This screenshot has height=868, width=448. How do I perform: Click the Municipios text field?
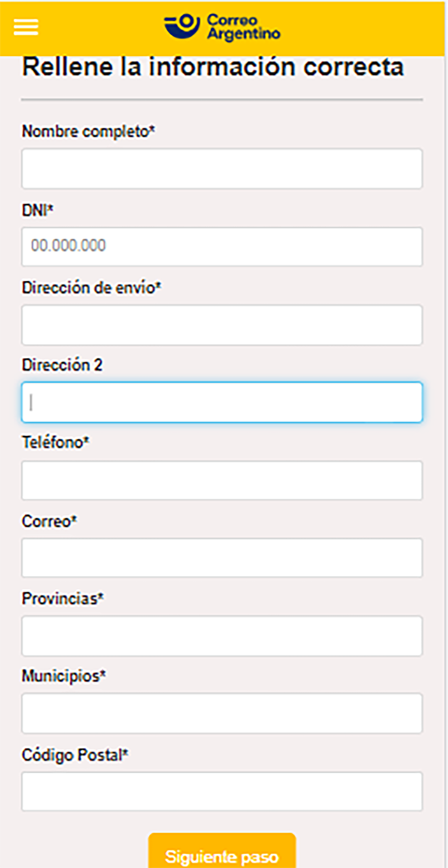coord(222,713)
